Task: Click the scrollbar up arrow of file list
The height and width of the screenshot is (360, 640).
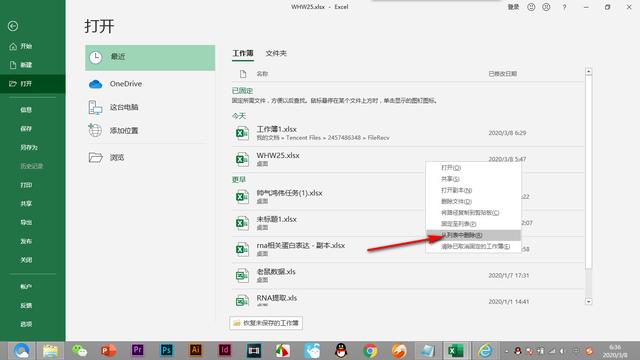Action: [589, 72]
